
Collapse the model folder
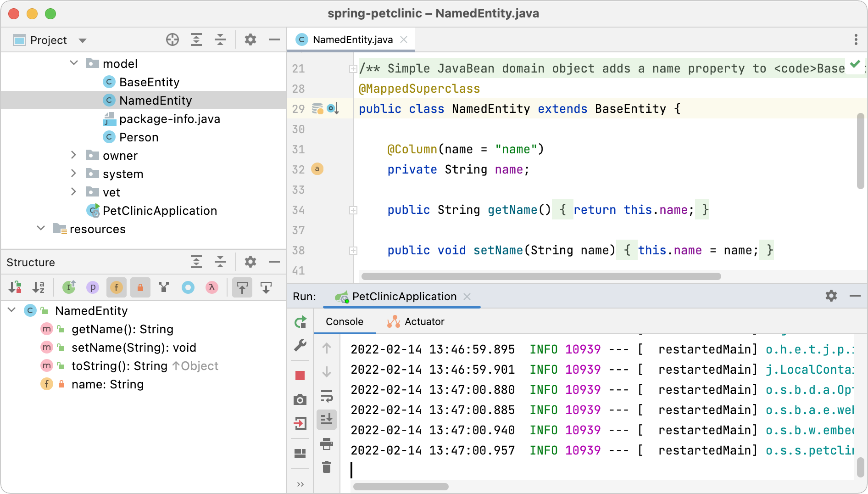point(74,63)
